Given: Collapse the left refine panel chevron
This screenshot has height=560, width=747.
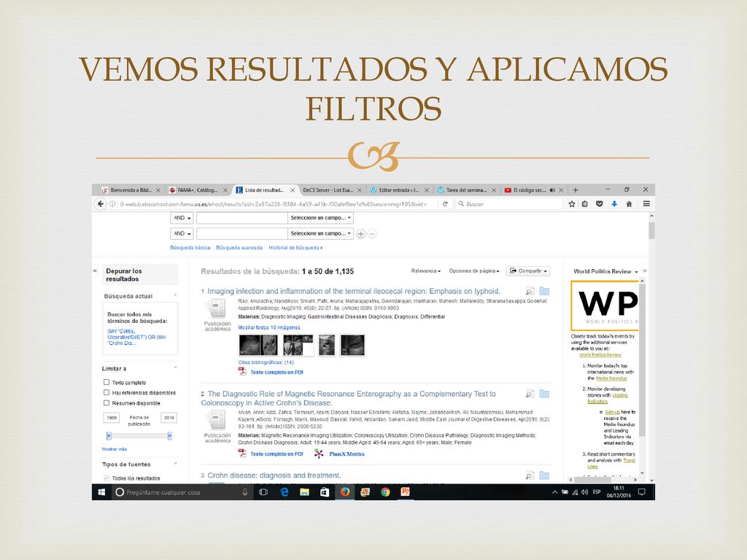Looking at the screenshot, I should coord(95,271).
